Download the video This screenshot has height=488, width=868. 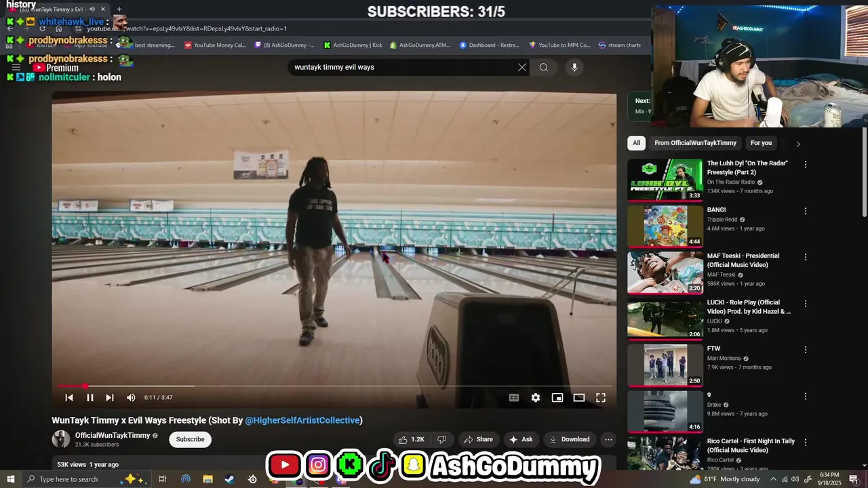[570, 439]
